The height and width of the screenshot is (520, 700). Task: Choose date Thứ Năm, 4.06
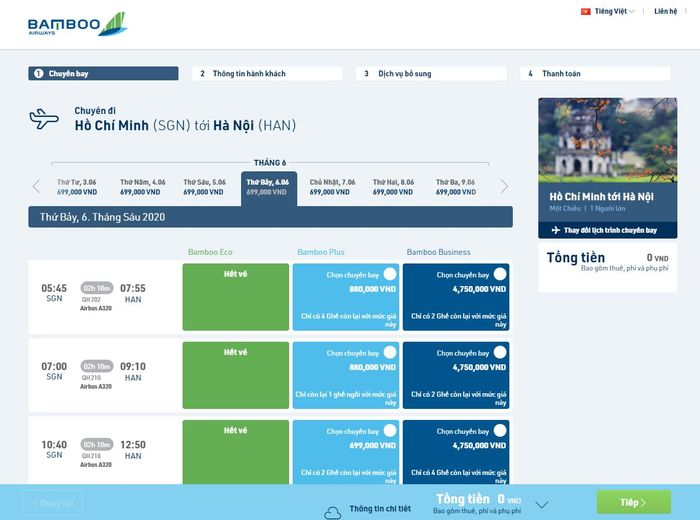(x=142, y=187)
